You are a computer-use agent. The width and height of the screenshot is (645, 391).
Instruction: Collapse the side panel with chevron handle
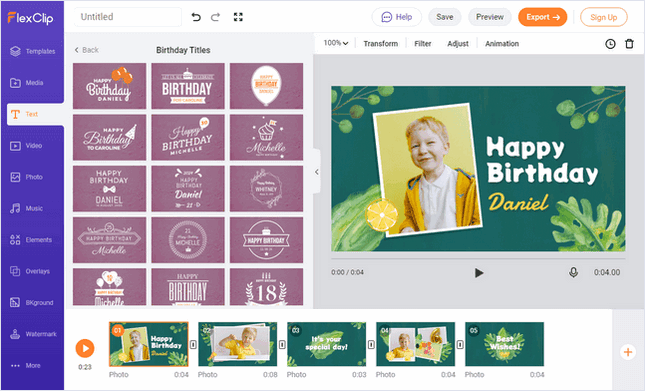tap(317, 172)
